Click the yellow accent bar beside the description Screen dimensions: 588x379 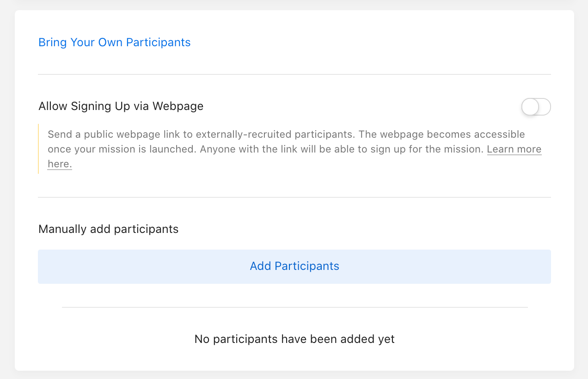click(x=38, y=149)
